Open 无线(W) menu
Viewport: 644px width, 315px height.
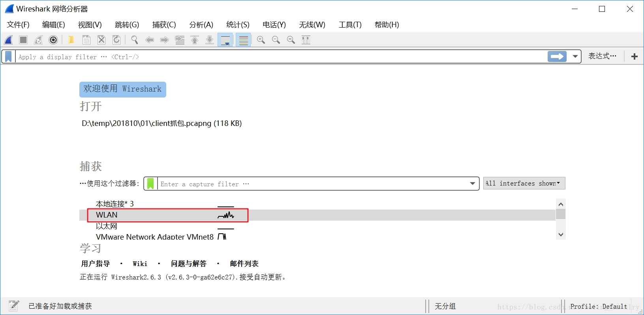(312, 24)
